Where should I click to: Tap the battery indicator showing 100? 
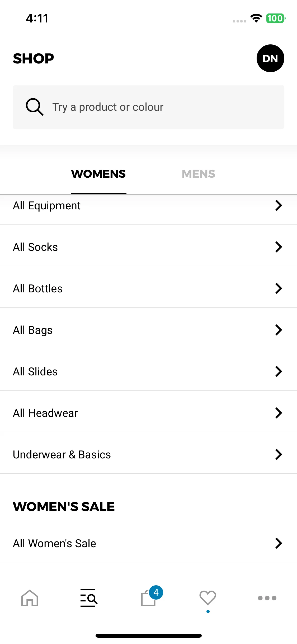(x=276, y=18)
